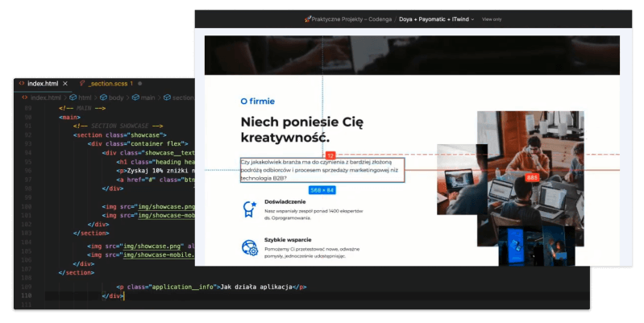
Task: Select the O firmie heading in Figma canvas
Action: click(x=257, y=101)
